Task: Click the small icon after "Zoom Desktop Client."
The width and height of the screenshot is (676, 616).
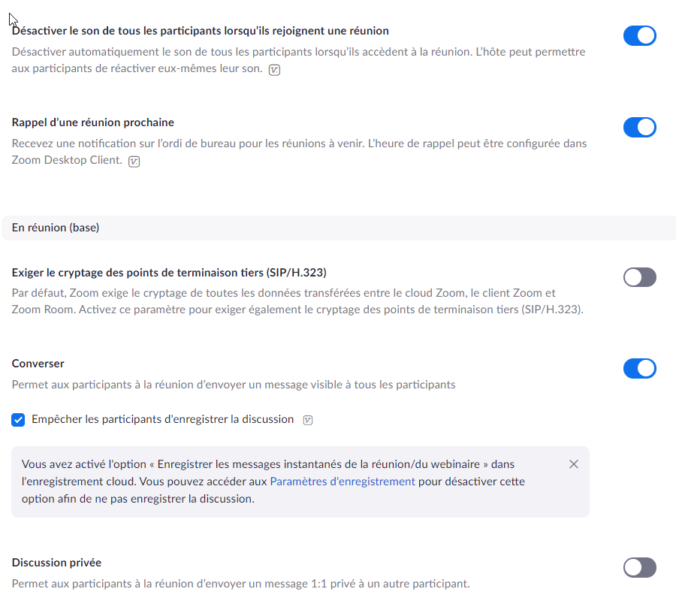Action: click(134, 162)
